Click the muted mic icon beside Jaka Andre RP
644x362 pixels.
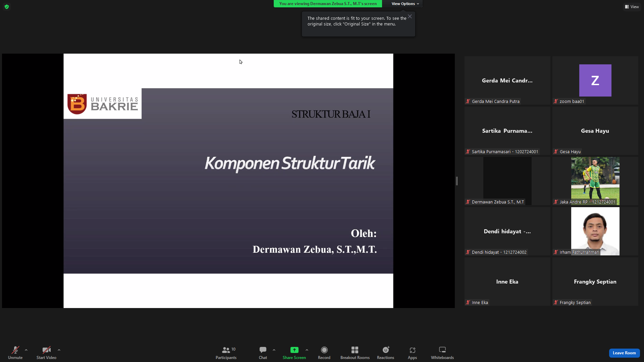[x=556, y=202]
